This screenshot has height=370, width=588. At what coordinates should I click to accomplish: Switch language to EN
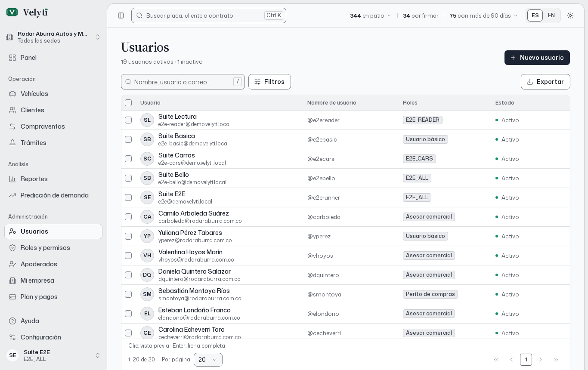click(x=551, y=15)
